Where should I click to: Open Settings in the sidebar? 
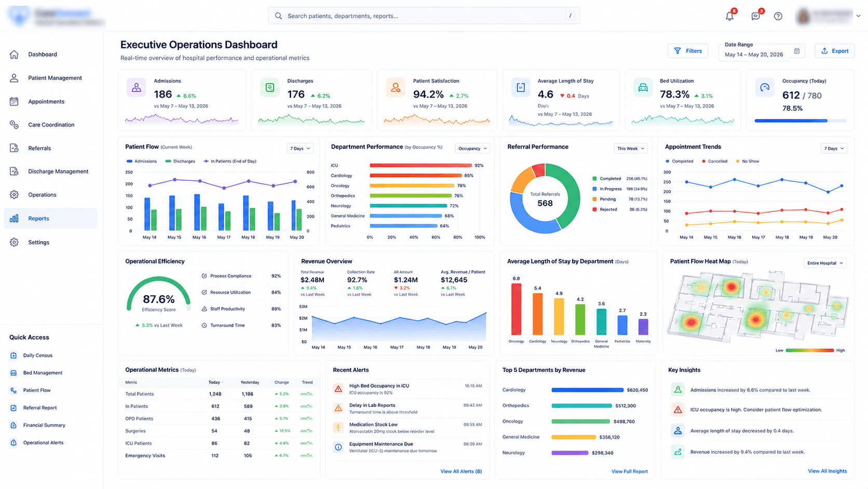[50, 242]
